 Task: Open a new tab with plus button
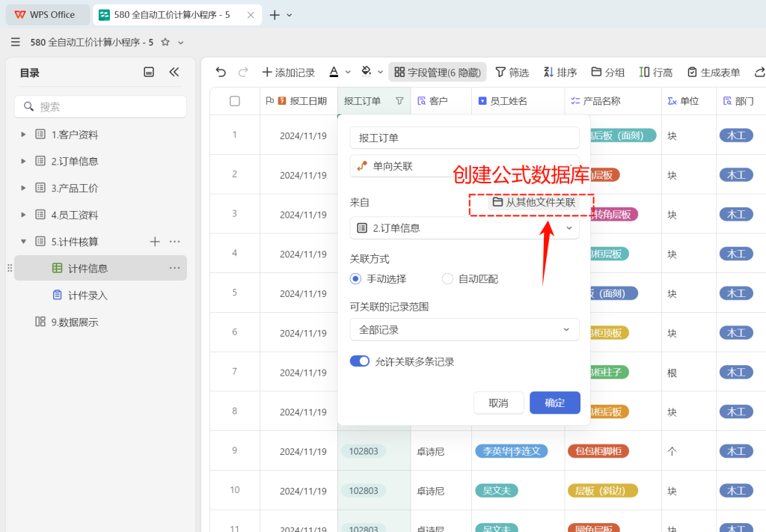pos(275,15)
